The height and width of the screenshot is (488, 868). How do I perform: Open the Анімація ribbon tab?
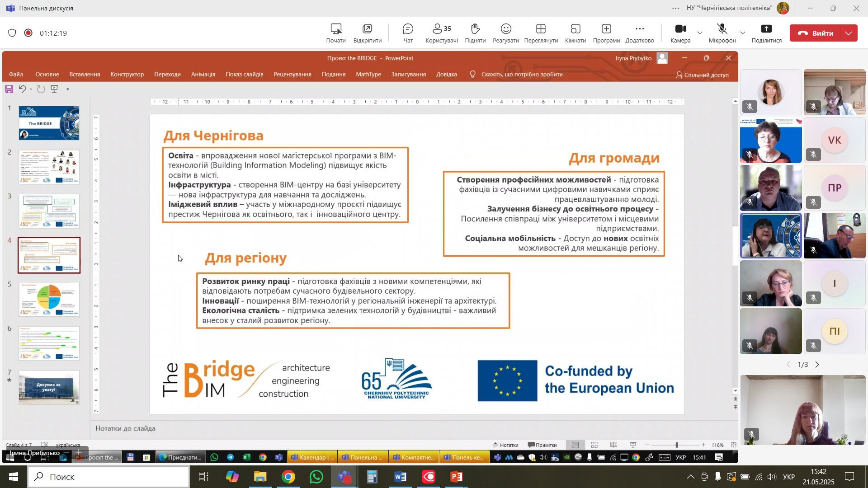[203, 75]
